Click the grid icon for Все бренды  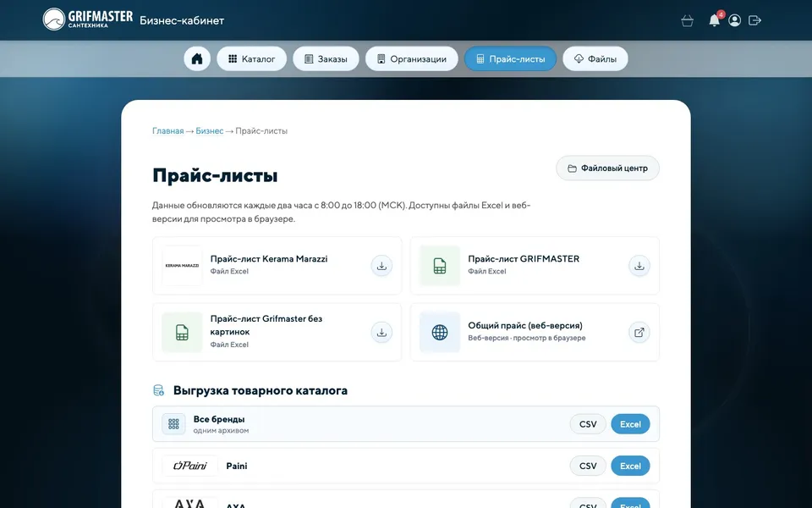click(173, 424)
